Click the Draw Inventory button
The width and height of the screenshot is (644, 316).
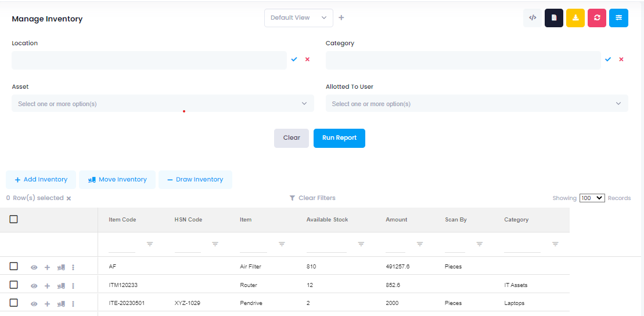[196, 180]
